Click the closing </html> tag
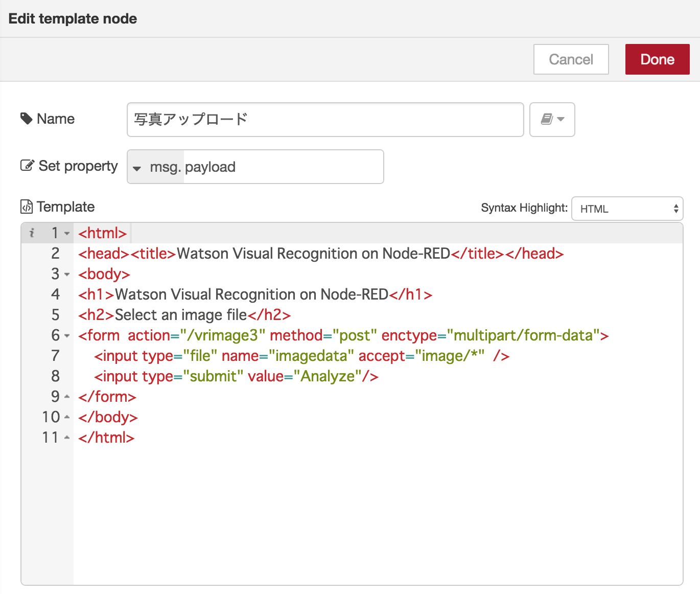 tap(106, 438)
